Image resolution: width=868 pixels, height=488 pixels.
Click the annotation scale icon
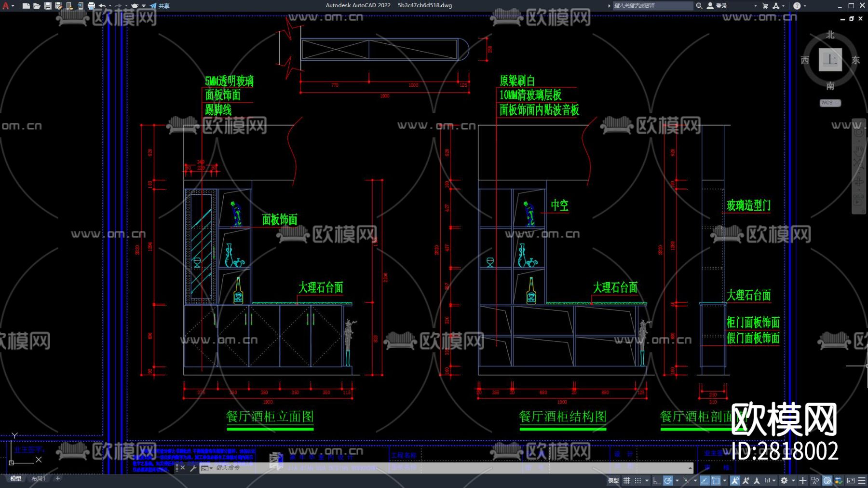[757, 480]
